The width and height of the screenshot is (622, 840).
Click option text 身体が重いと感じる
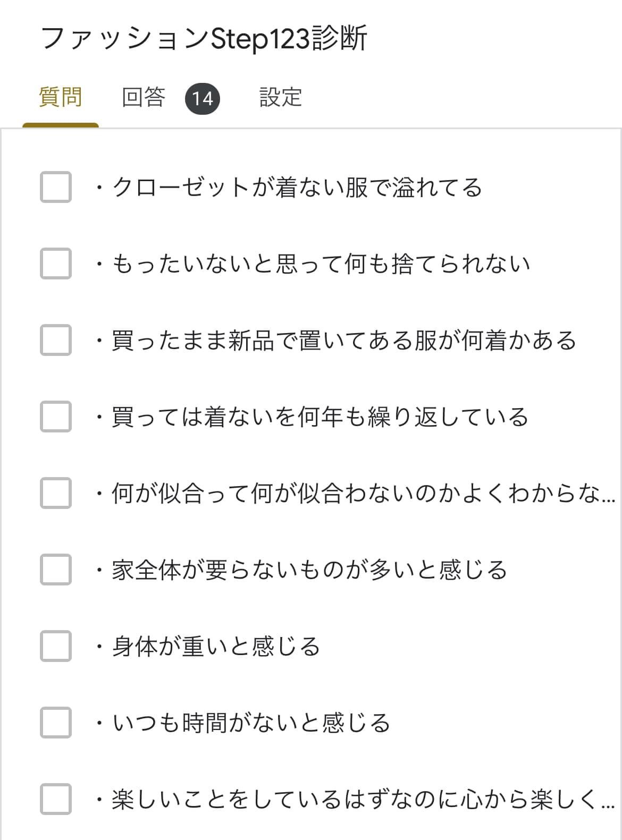(216, 647)
